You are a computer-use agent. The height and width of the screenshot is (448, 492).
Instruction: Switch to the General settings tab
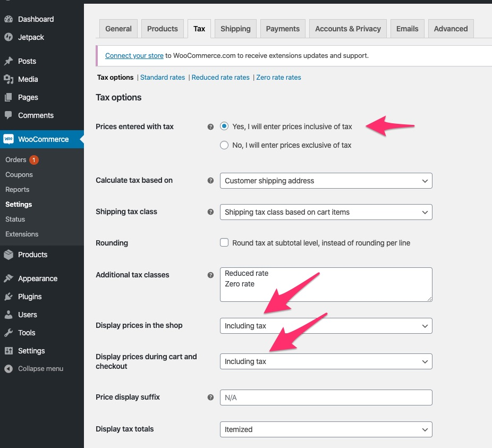point(118,29)
